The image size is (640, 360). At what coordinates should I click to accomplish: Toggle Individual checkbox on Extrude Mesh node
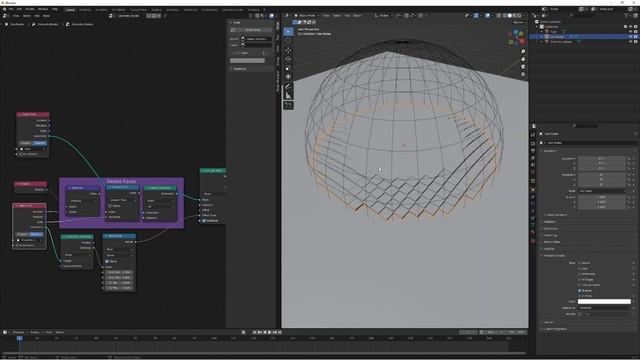204,220
